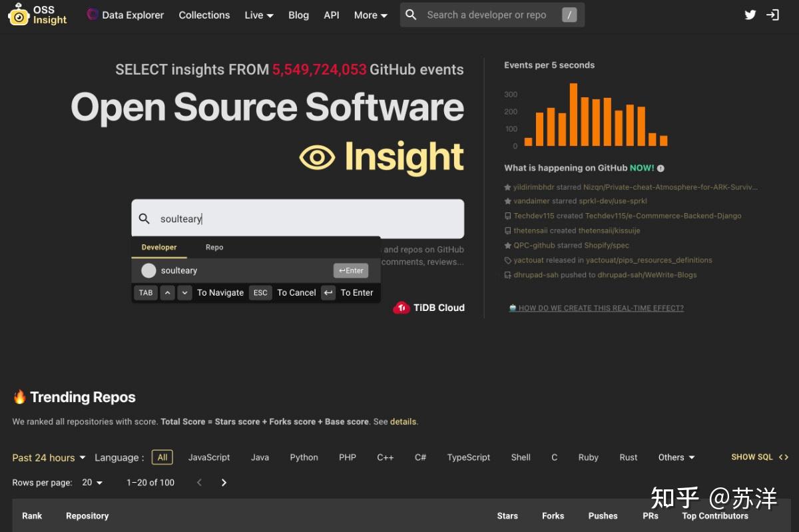Image resolution: width=799 pixels, height=532 pixels.
Task: Filter trending repos by TypeScript
Action: coord(468,457)
